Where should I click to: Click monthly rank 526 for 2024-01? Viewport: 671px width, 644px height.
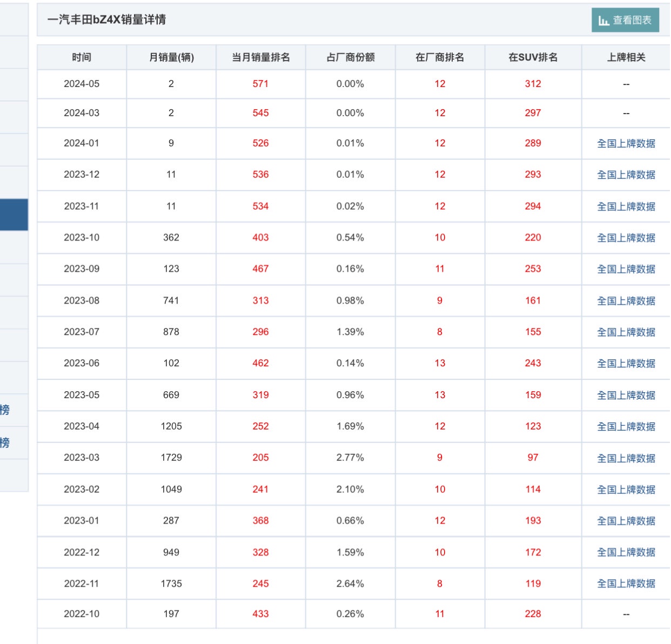[260, 143]
